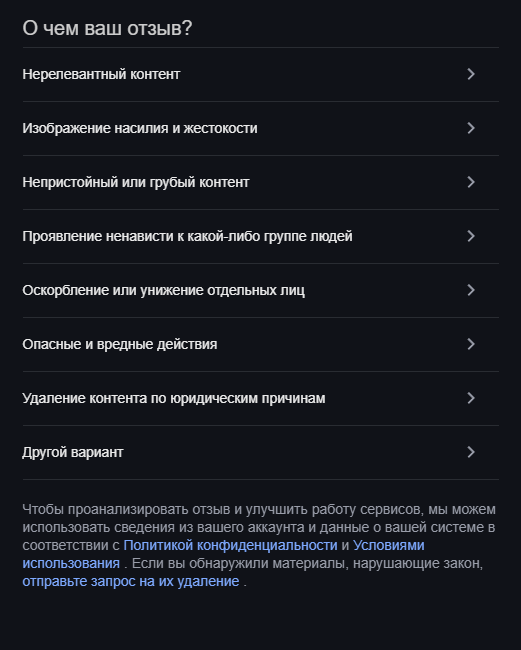Select Проявление ненависти к какой-либо группе людей

pos(260,236)
